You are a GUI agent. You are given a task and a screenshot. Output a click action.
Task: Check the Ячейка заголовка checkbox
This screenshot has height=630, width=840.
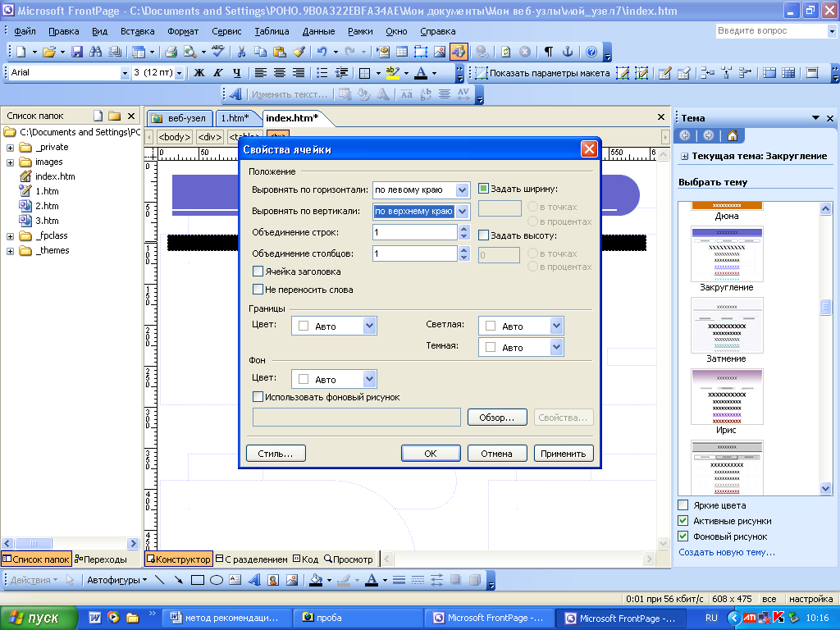[x=258, y=272]
